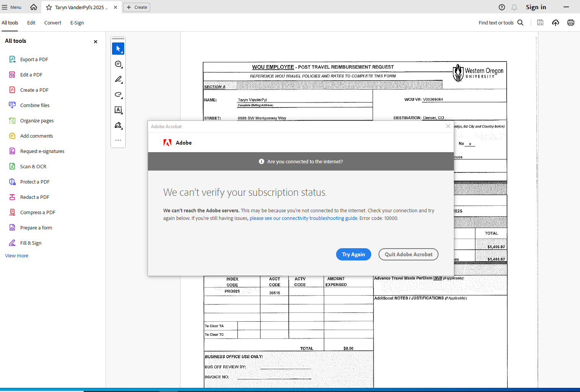Screen dimensions: 580x392
Task: Click Sign in
Action: (x=536, y=7)
